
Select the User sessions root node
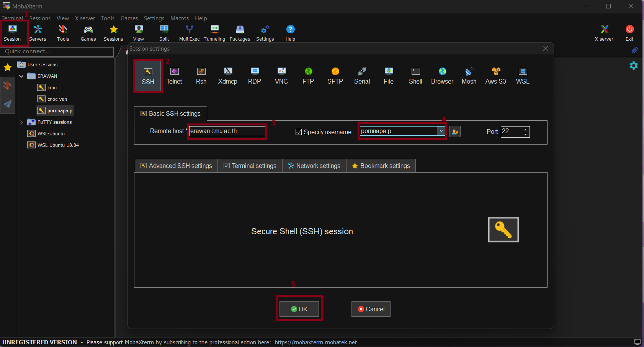point(38,65)
